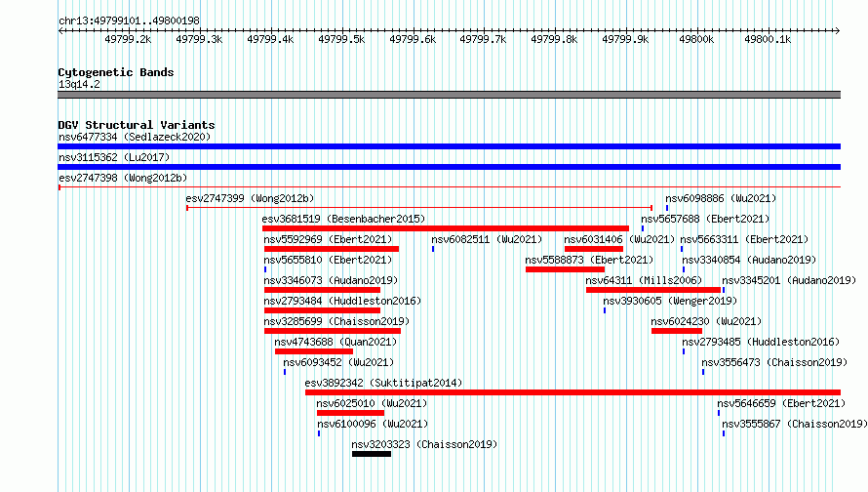
Task: Click nsv3555867 (Chaisson2019) label
Action: click(x=795, y=424)
